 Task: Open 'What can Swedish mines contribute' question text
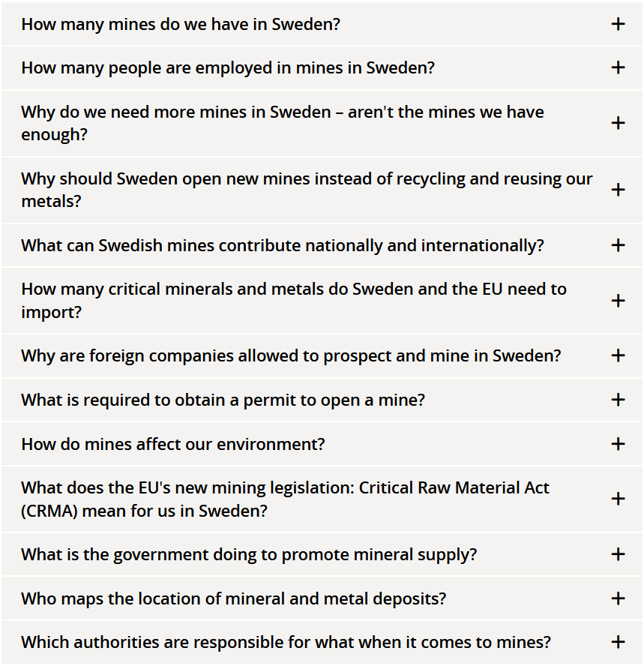[x=283, y=245]
